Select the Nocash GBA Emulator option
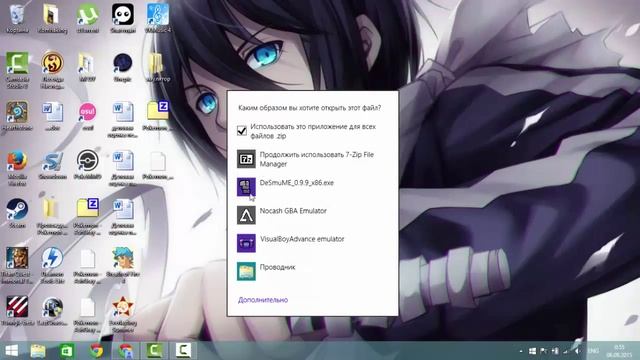The width and height of the screenshot is (640, 360). (x=312, y=215)
